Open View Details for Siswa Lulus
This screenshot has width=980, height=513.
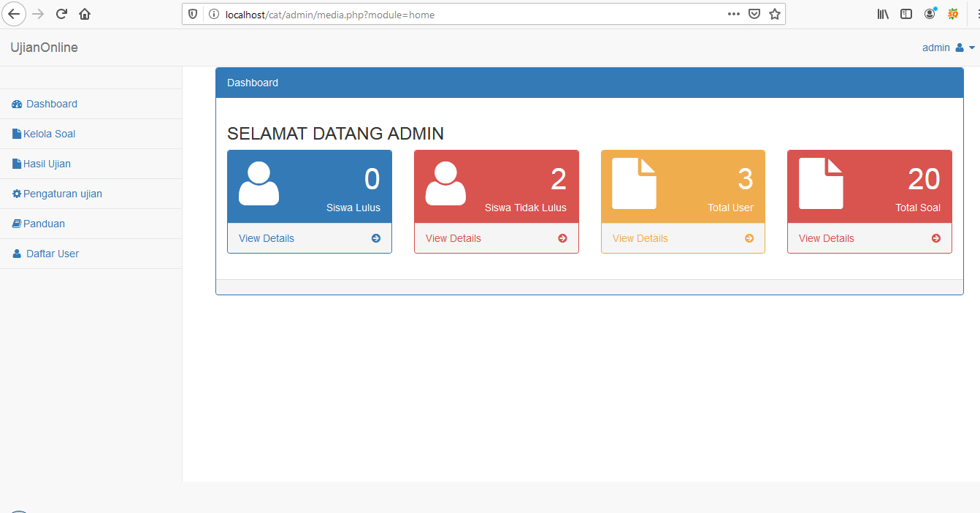(267, 238)
